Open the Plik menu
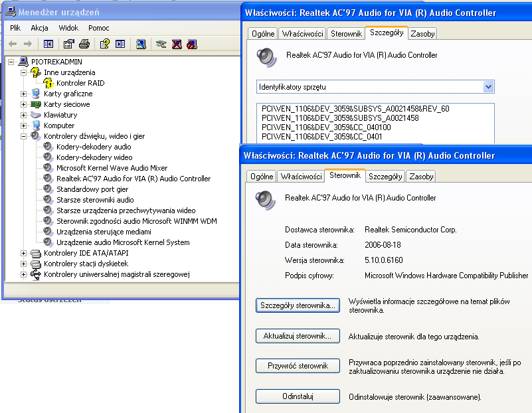The width and height of the screenshot is (532, 413). [15, 28]
